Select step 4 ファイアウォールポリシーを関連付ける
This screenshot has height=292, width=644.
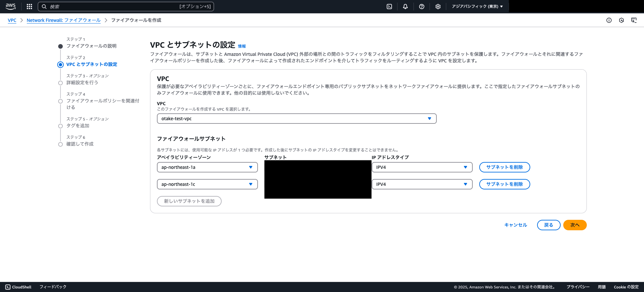tap(103, 104)
